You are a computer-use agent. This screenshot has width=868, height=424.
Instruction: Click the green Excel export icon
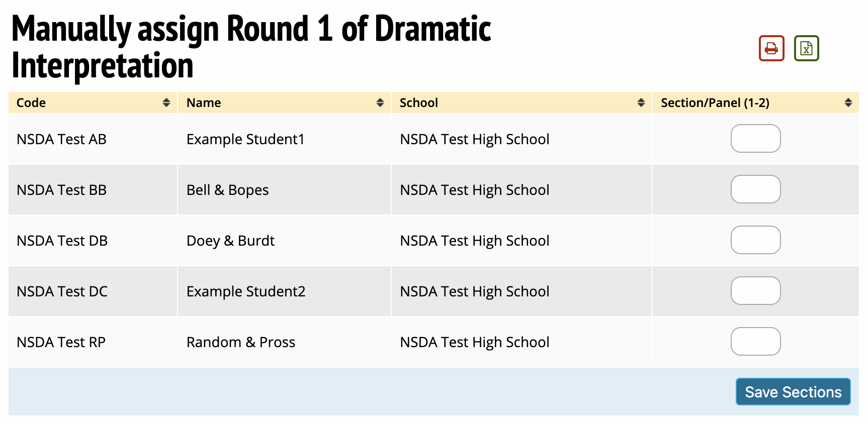tap(806, 48)
